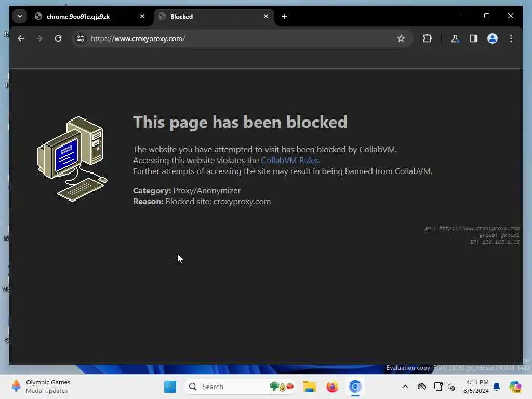Viewport: 532px width, 399px height.
Task: Close the chrome.9oo91e.qjz9zk tab
Action: (142, 16)
